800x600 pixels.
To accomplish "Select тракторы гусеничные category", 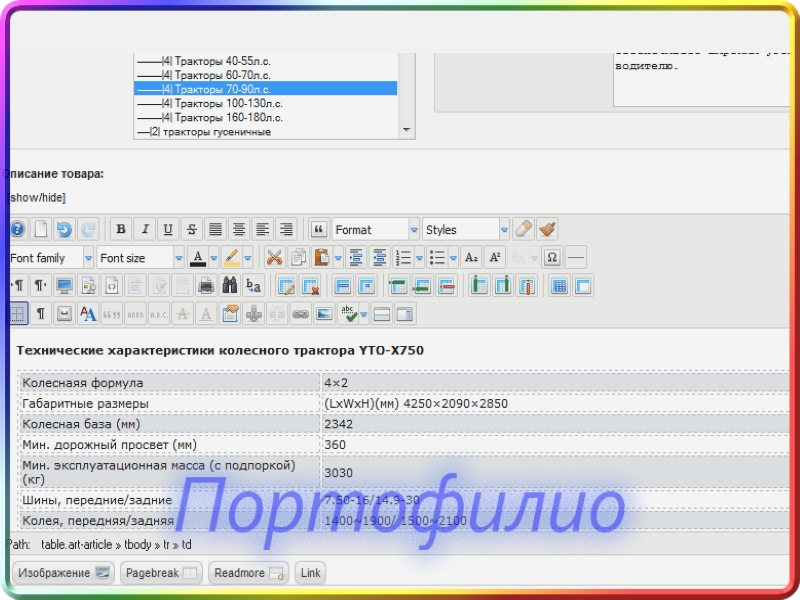I will (x=265, y=132).
